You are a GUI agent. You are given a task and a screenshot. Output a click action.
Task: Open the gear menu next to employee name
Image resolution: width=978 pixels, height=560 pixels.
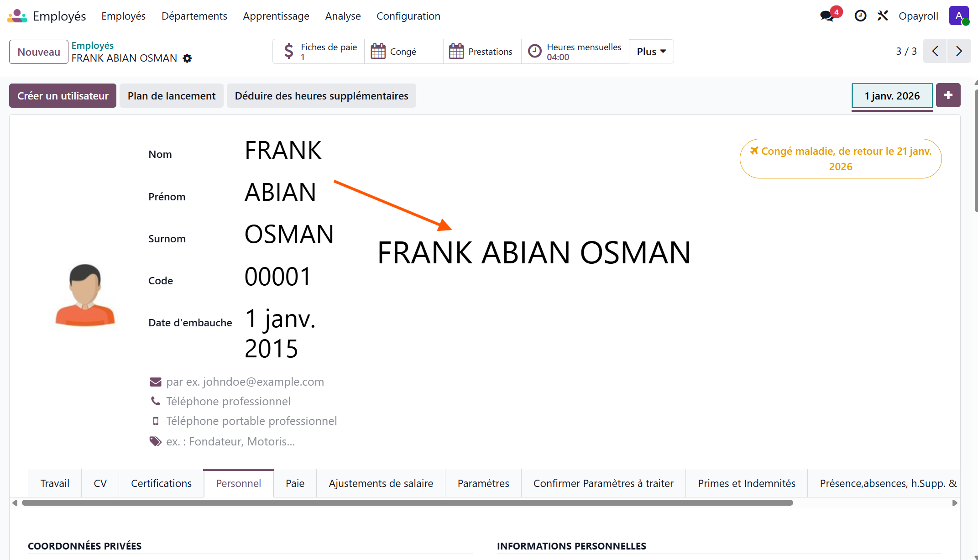click(x=187, y=58)
